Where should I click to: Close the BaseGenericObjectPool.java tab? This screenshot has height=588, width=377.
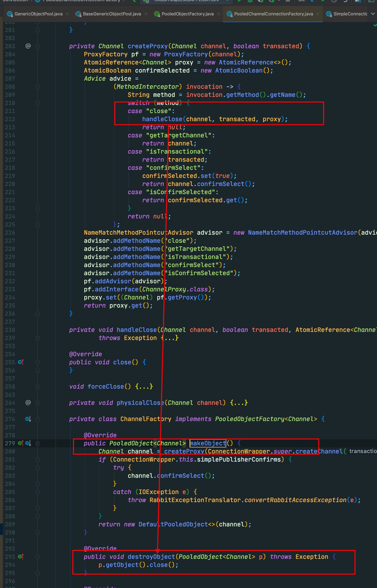coord(146,14)
